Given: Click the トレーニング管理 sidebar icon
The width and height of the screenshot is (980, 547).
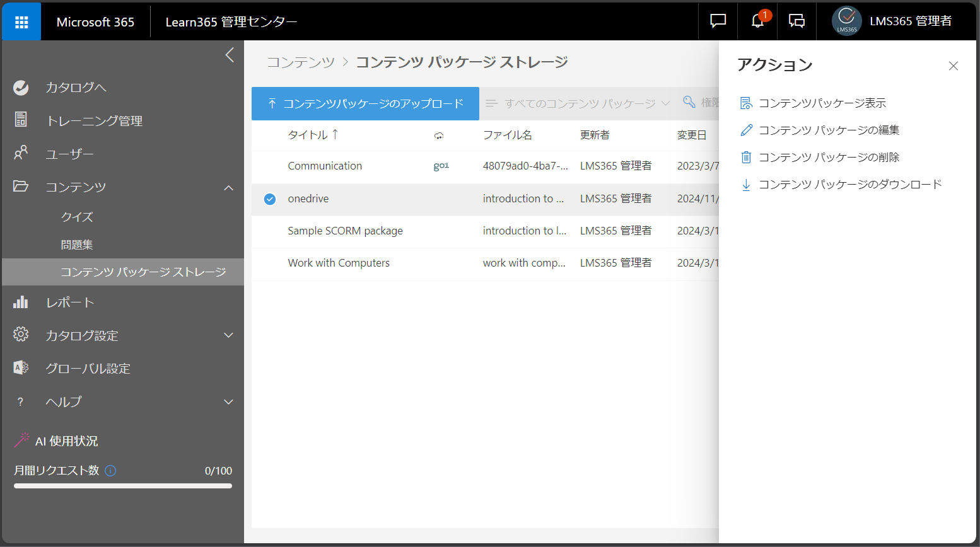Looking at the screenshot, I should (21, 120).
